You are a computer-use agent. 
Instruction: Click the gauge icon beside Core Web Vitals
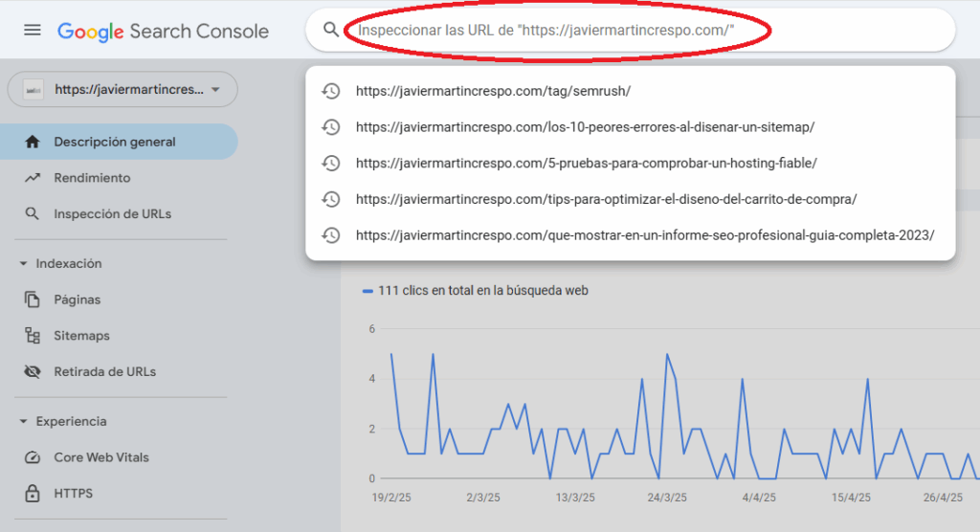33,457
